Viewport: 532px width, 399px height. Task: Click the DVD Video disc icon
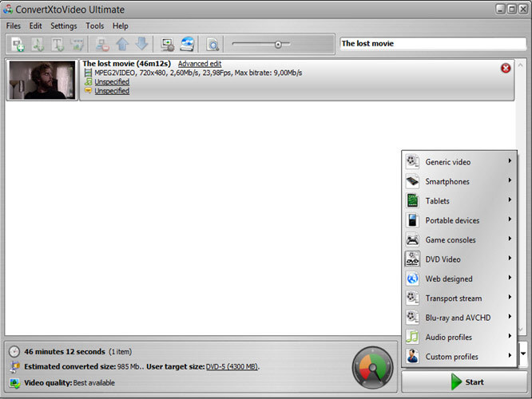(412, 259)
